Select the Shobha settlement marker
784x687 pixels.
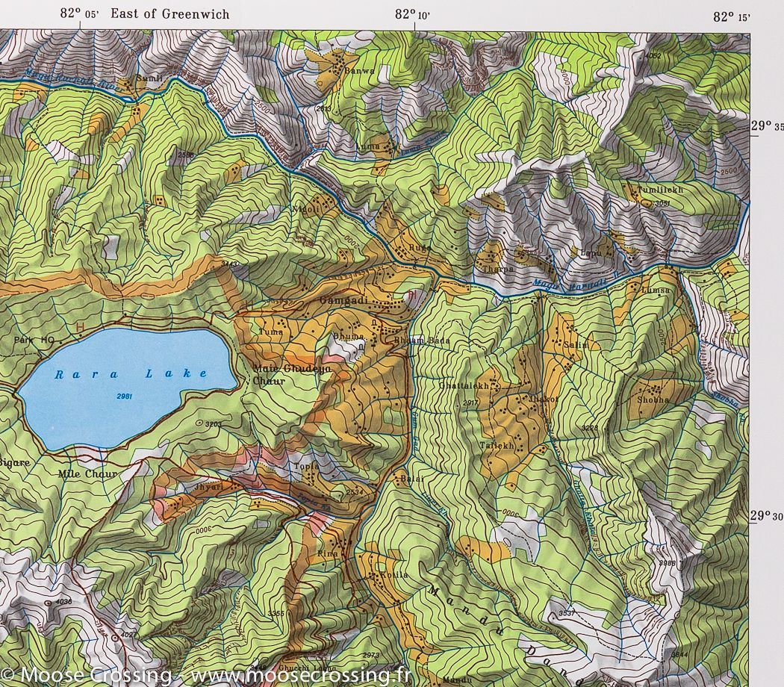pos(653,401)
